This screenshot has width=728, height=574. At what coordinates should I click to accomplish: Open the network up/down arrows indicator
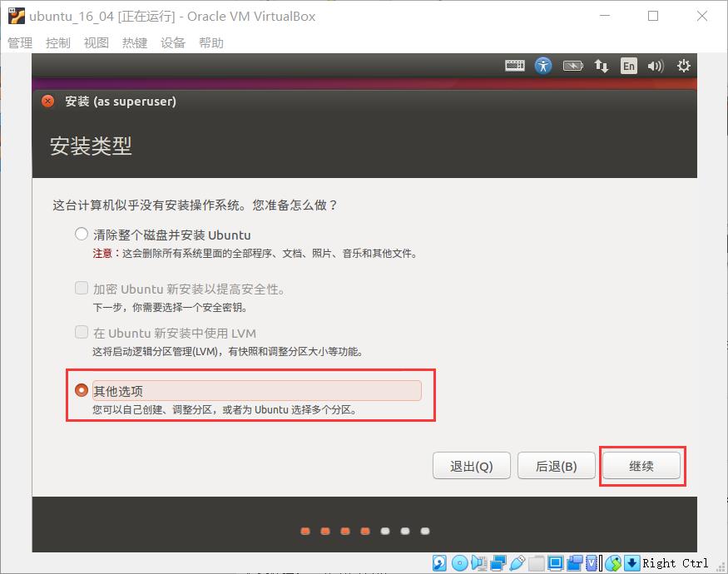(x=602, y=66)
